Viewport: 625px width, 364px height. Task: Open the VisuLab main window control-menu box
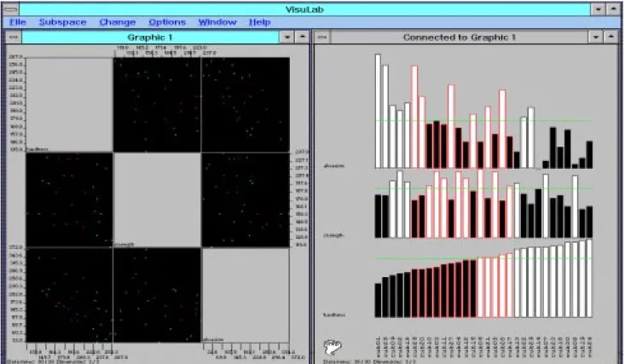[x=11, y=9]
